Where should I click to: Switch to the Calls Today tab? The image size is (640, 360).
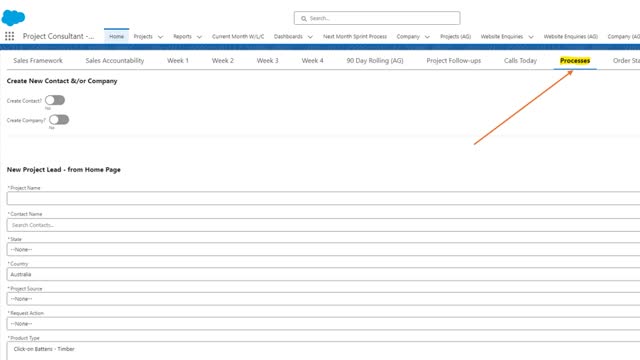coord(520,60)
